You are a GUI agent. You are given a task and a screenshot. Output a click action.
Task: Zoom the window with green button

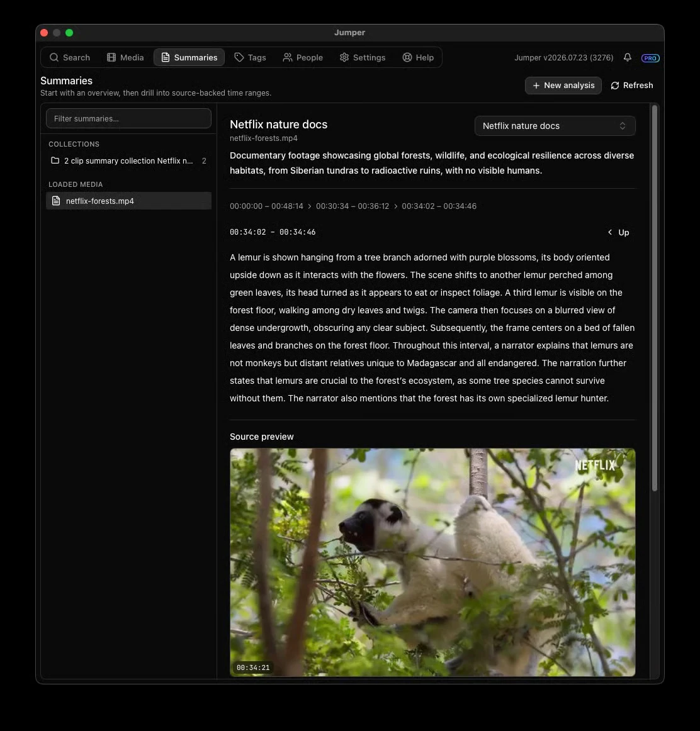click(x=69, y=33)
